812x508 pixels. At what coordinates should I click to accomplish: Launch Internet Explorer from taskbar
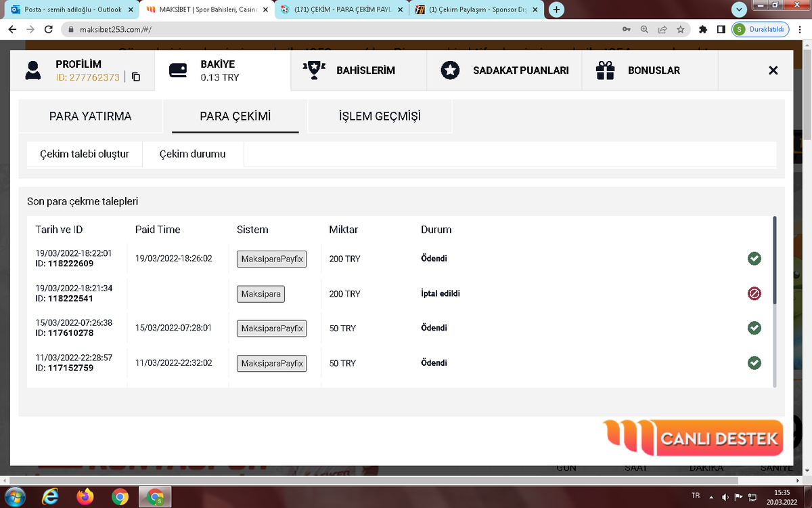tap(50, 496)
